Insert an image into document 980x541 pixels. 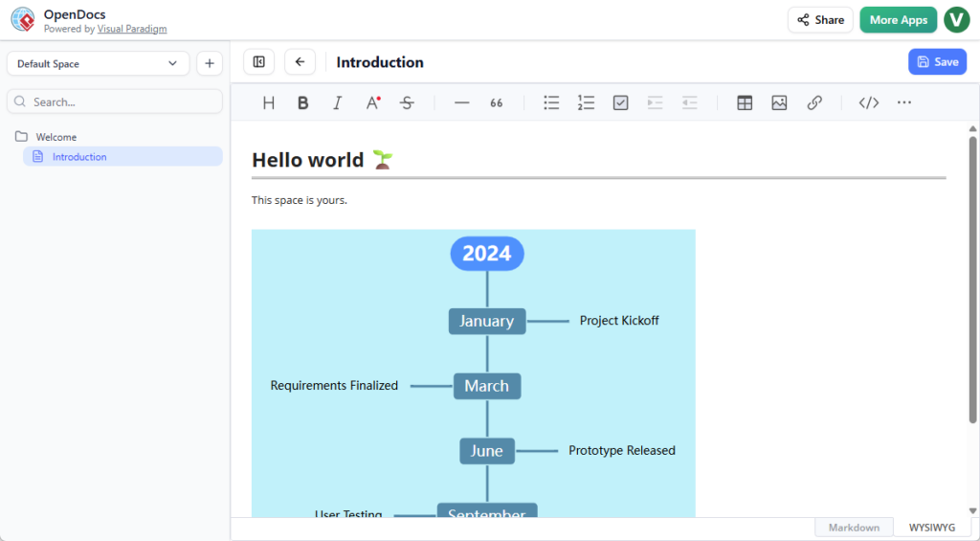click(x=779, y=103)
